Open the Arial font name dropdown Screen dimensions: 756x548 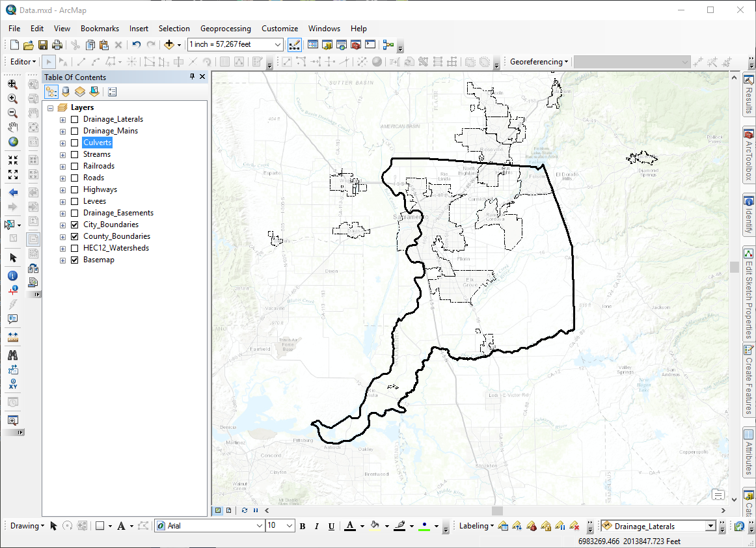260,526
